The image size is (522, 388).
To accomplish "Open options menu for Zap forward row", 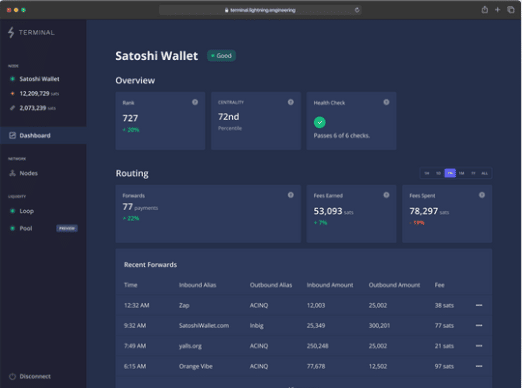I will tap(479, 305).
